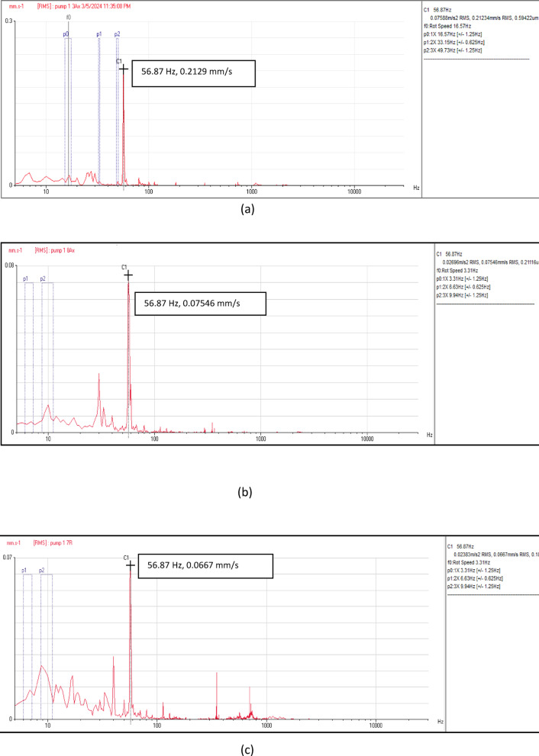Click 'f0:Rot Speed 3.31Hz' beside chart (b)
The width and height of the screenshot is (539, 756).
[x=457, y=271]
